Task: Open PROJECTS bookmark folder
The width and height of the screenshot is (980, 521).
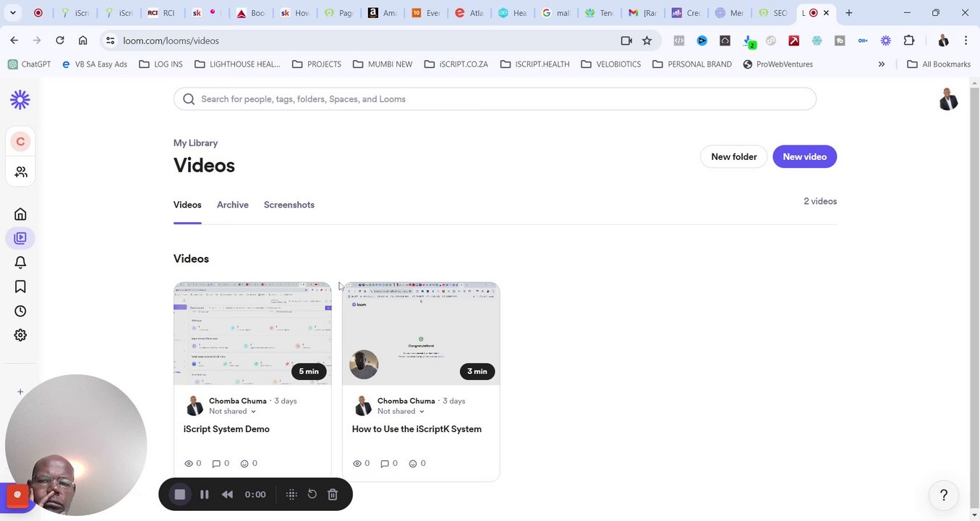Action: coord(316,64)
